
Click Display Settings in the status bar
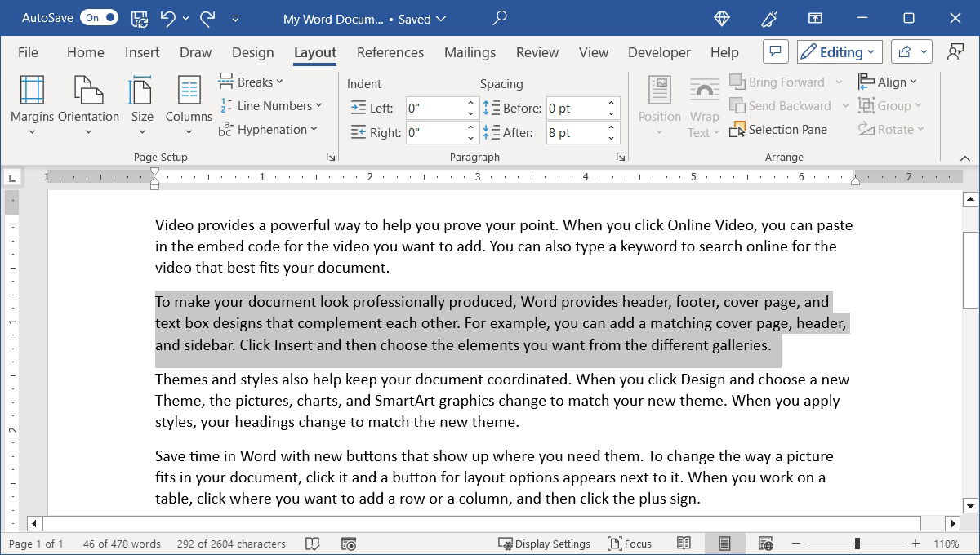(x=545, y=543)
